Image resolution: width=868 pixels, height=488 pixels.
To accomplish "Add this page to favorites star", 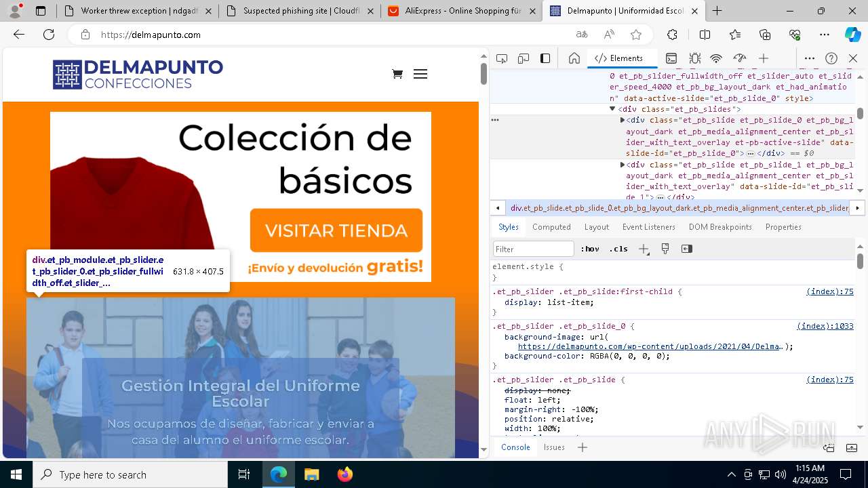I will pyautogui.click(x=635, y=35).
